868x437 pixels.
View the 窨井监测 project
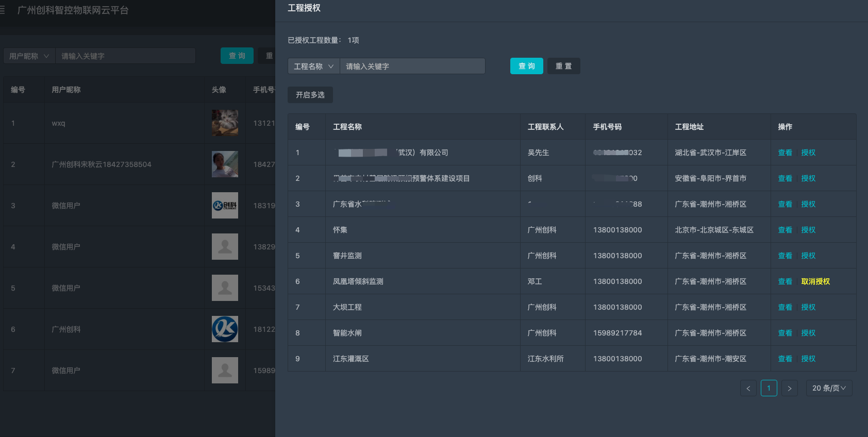click(x=785, y=256)
